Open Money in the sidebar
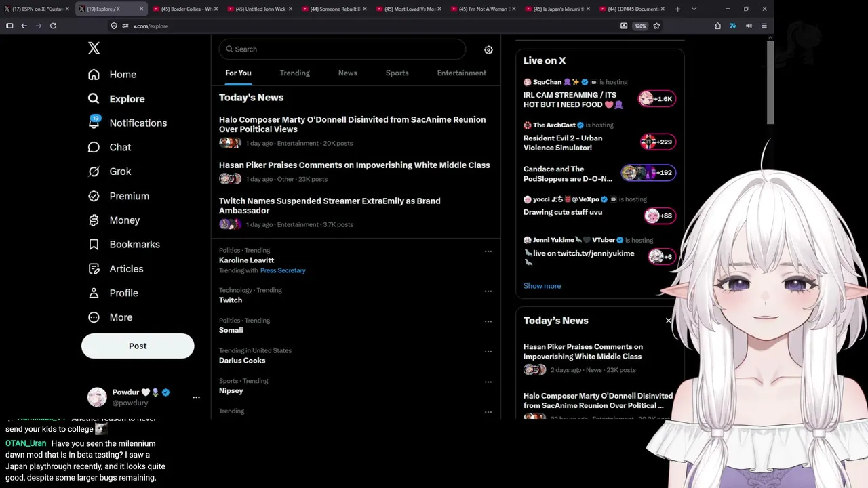 [114, 220]
